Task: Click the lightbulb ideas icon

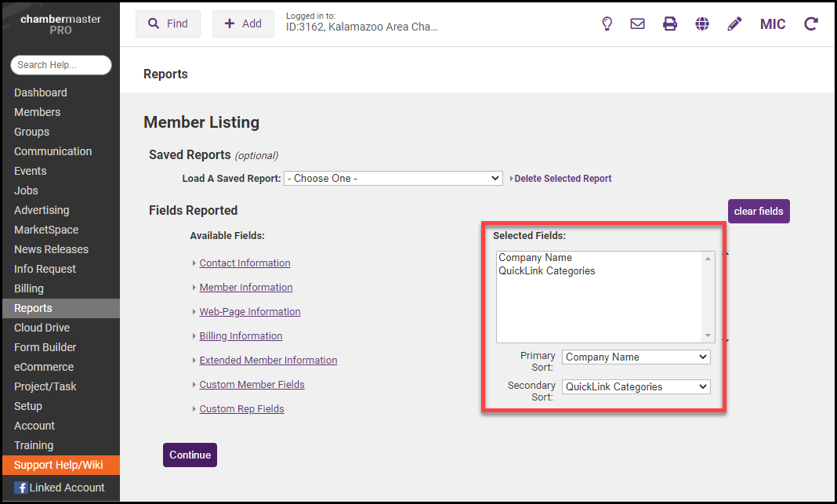Action: point(607,24)
